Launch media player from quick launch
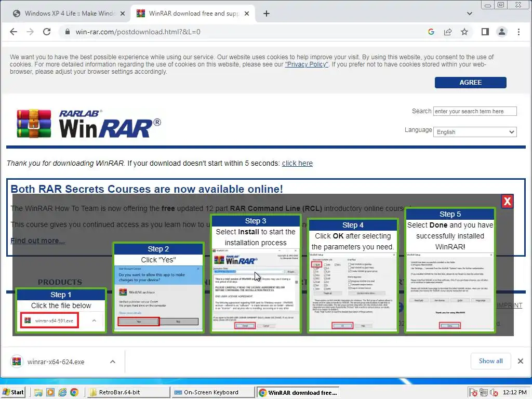 point(50,393)
